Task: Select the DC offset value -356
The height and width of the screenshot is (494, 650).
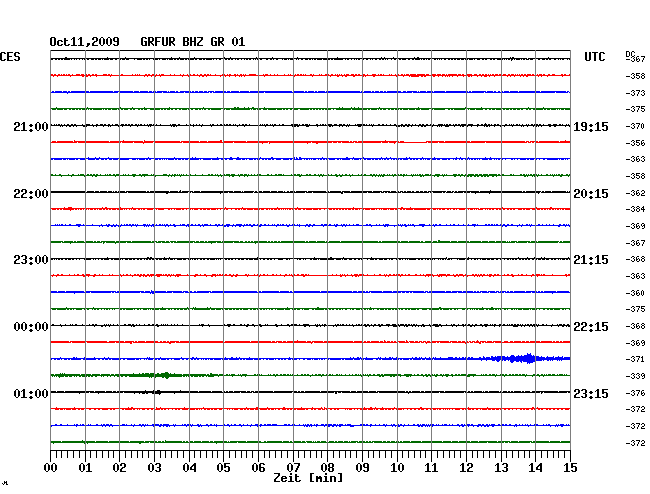Action: tap(635, 143)
